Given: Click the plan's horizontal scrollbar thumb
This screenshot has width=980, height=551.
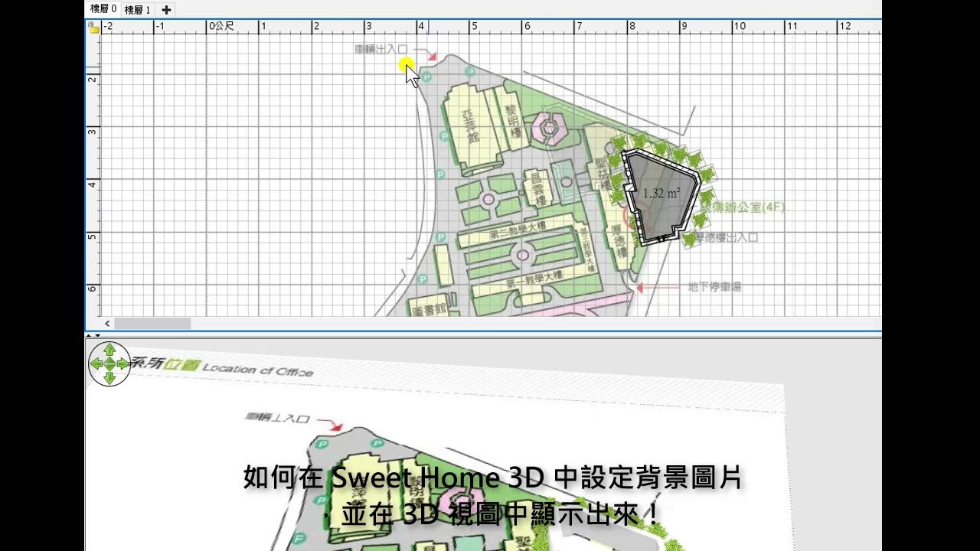Looking at the screenshot, I should click(x=152, y=324).
